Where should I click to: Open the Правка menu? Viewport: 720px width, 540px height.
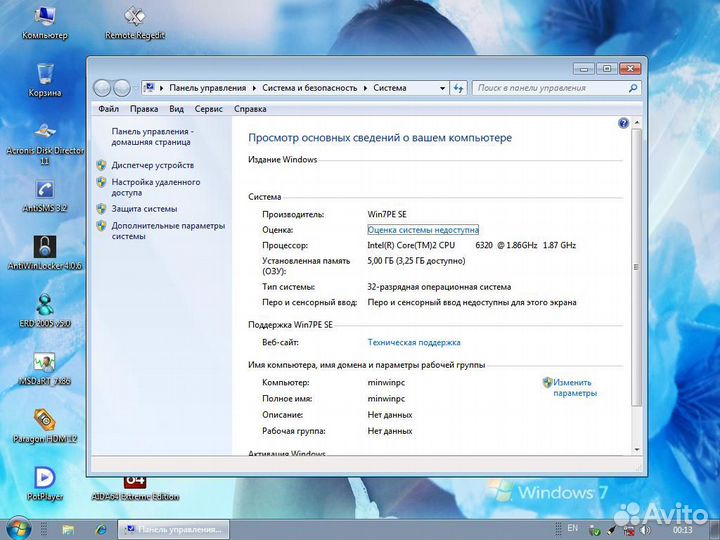[144, 109]
